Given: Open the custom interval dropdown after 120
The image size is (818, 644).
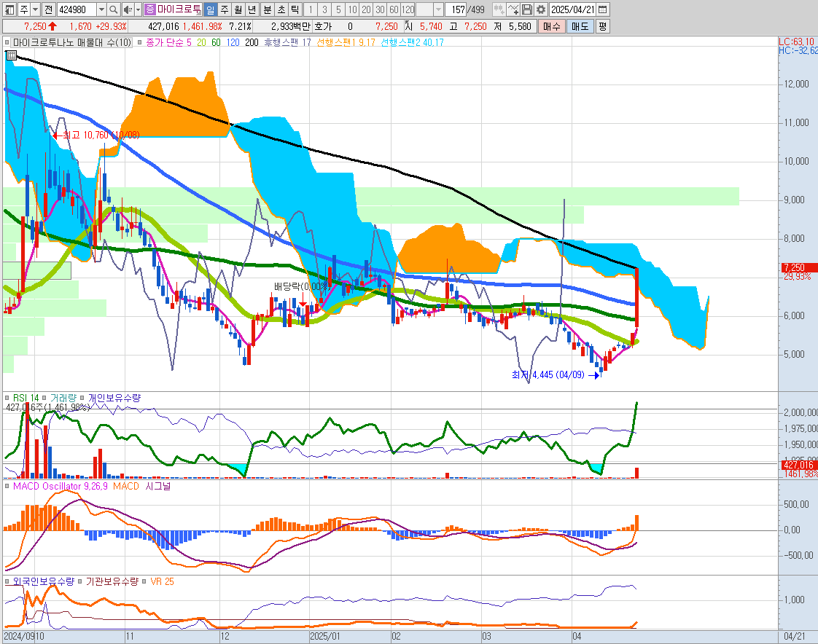Looking at the screenshot, I should point(439,9).
